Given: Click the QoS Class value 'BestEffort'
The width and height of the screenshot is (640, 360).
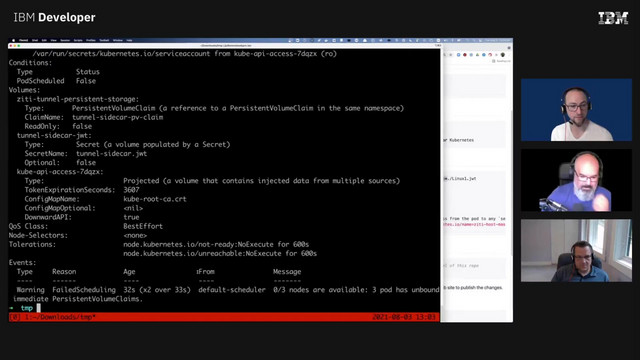Looking at the screenshot, I should point(143,226).
